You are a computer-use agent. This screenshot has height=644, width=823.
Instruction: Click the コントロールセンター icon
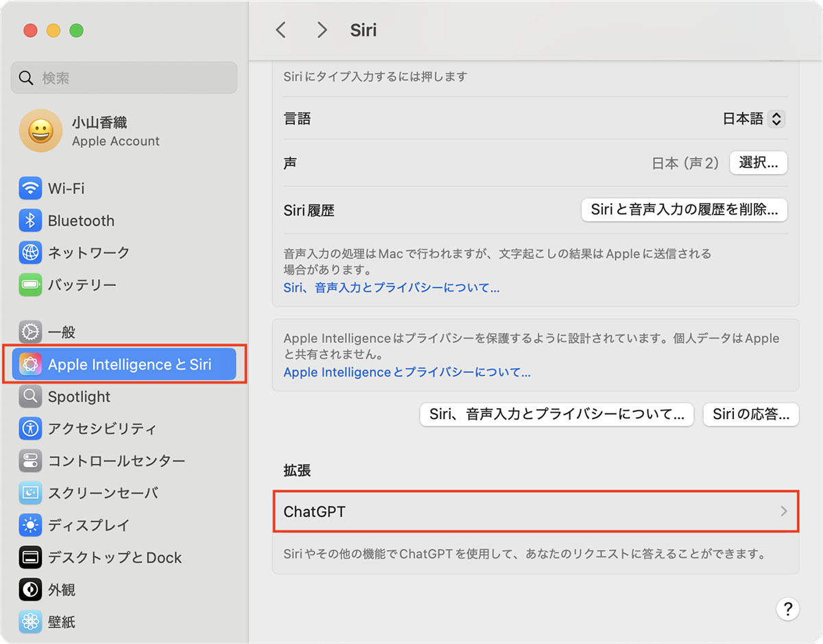click(x=30, y=461)
